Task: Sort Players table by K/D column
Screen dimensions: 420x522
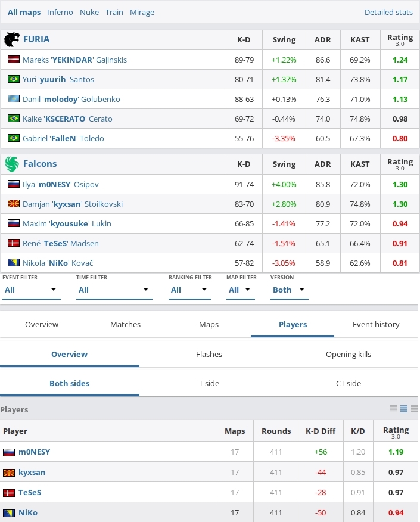Action: click(x=358, y=431)
